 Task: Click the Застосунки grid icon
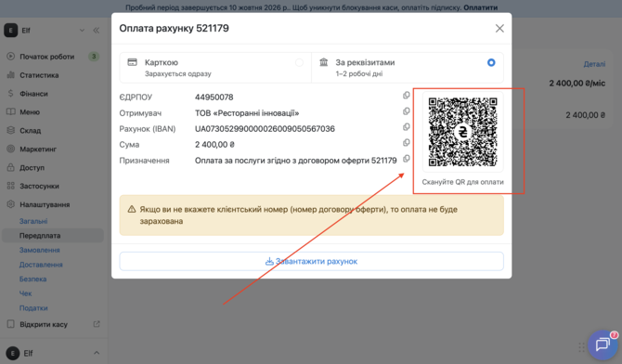point(11,186)
